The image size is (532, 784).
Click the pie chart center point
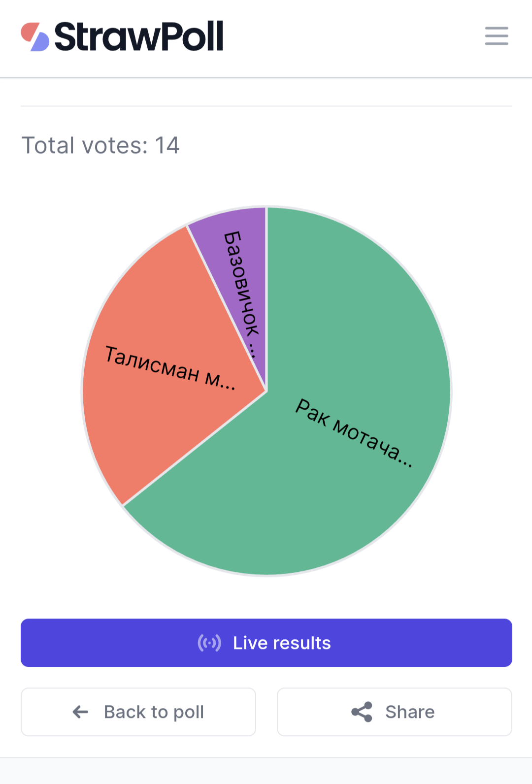click(266, 391)
